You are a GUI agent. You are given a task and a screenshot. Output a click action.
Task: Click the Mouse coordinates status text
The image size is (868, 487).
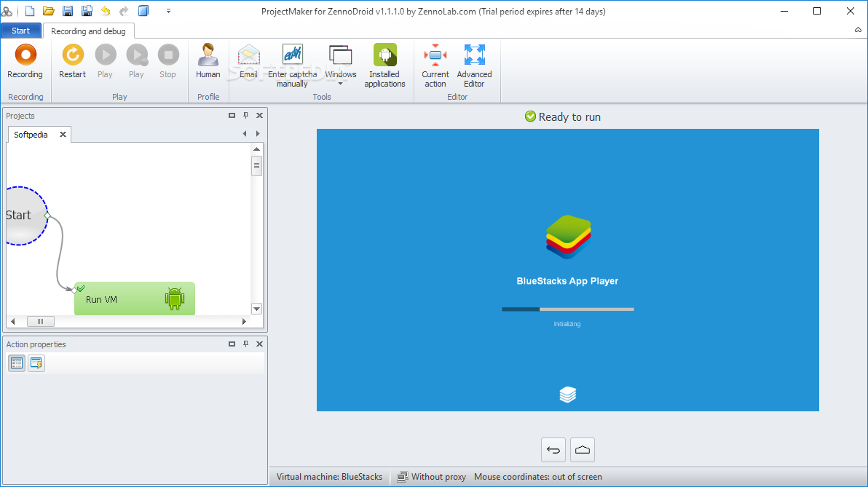[538, 477]
